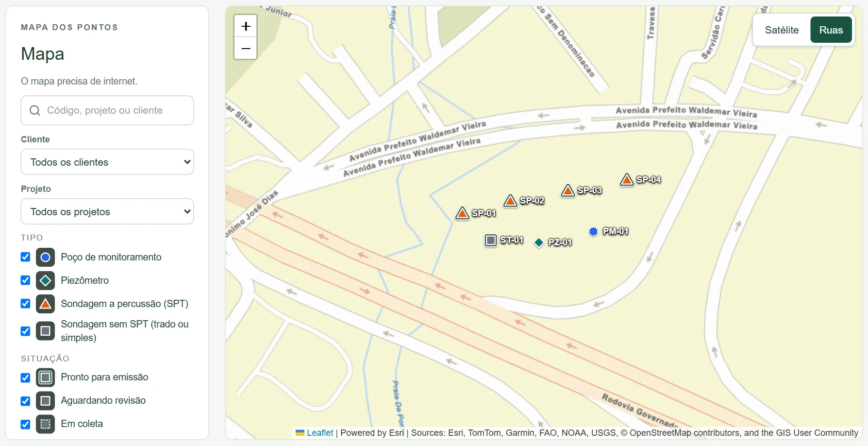Click the Pronto para emissão status icon
Viewport: 868px width, 446px height.
pos(45,377)
